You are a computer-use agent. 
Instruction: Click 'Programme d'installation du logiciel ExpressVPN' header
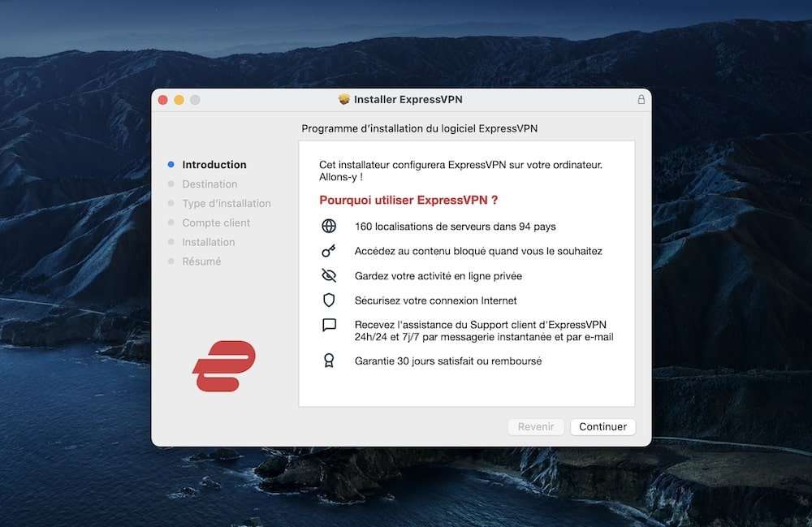(420, 128)
